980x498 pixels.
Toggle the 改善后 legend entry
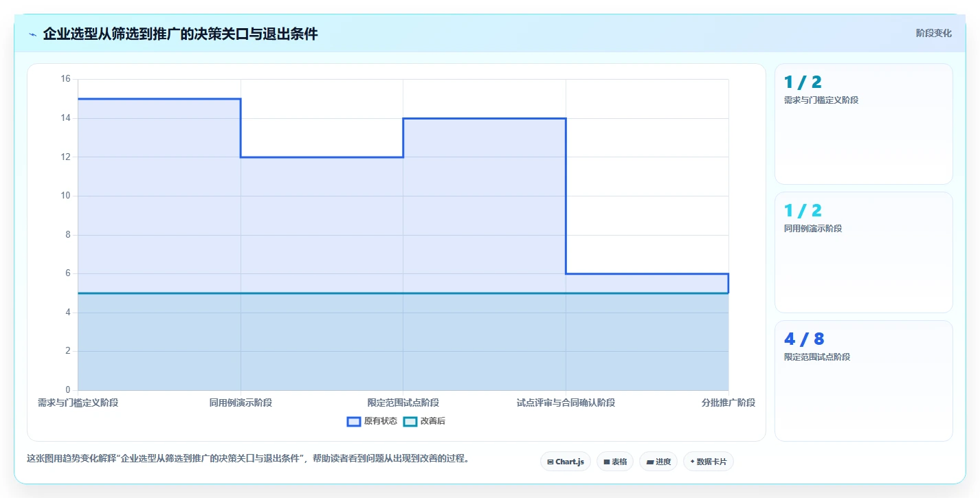424,421
